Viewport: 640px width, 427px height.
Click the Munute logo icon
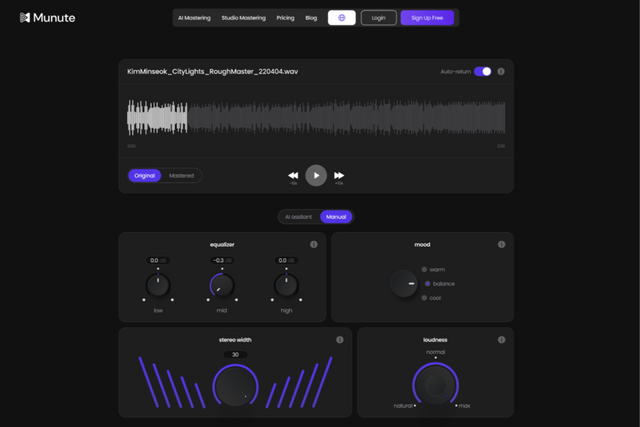tap(25, 18)
